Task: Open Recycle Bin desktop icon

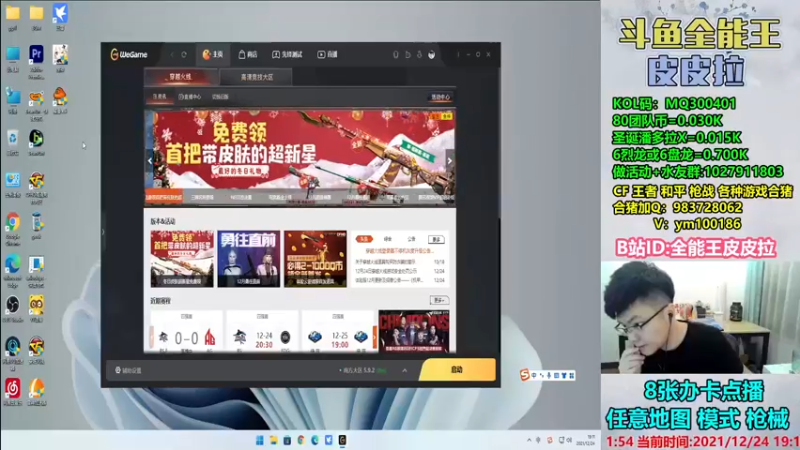Action: (13, 138)
